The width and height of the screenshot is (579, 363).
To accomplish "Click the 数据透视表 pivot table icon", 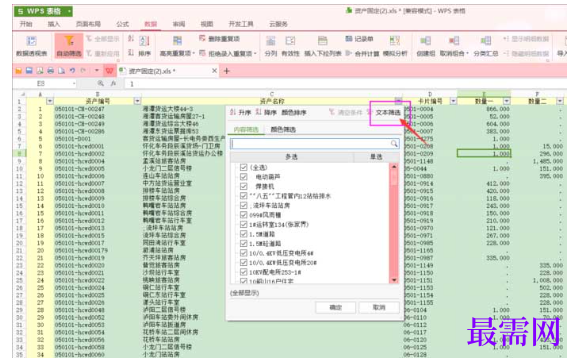I will coord(31,41).
